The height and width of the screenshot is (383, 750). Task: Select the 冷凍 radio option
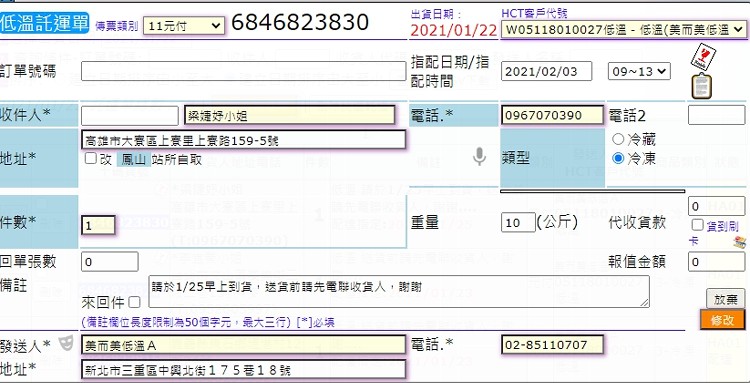coord(618,158)
